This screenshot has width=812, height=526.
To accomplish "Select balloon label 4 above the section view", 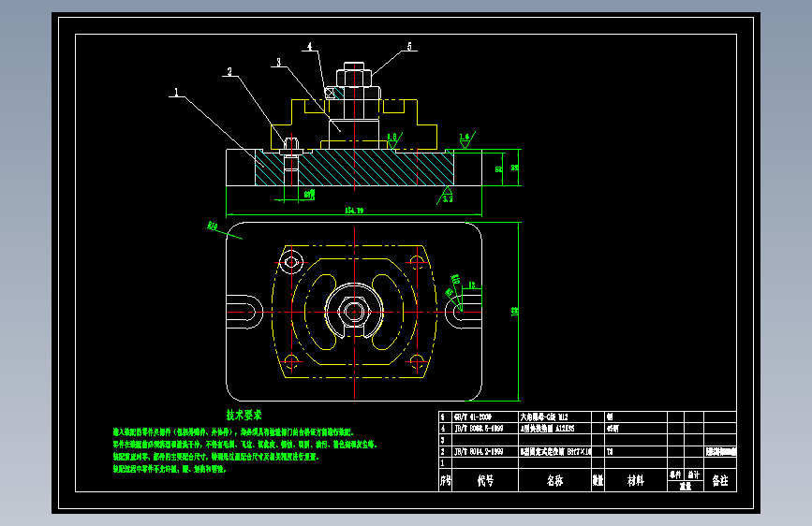I will click(310, 47).
